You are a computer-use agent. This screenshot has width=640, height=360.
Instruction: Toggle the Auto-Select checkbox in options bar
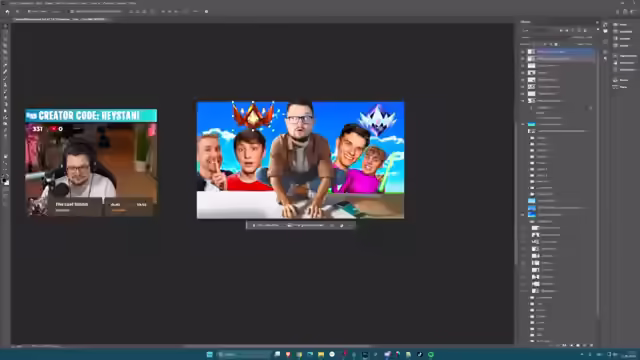pyautogui.click(x=29, y=11)
